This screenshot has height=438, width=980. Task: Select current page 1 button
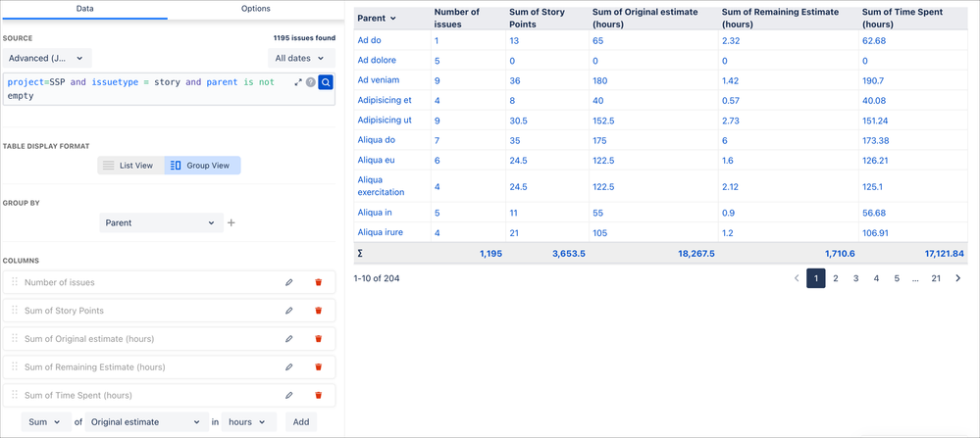815,278
